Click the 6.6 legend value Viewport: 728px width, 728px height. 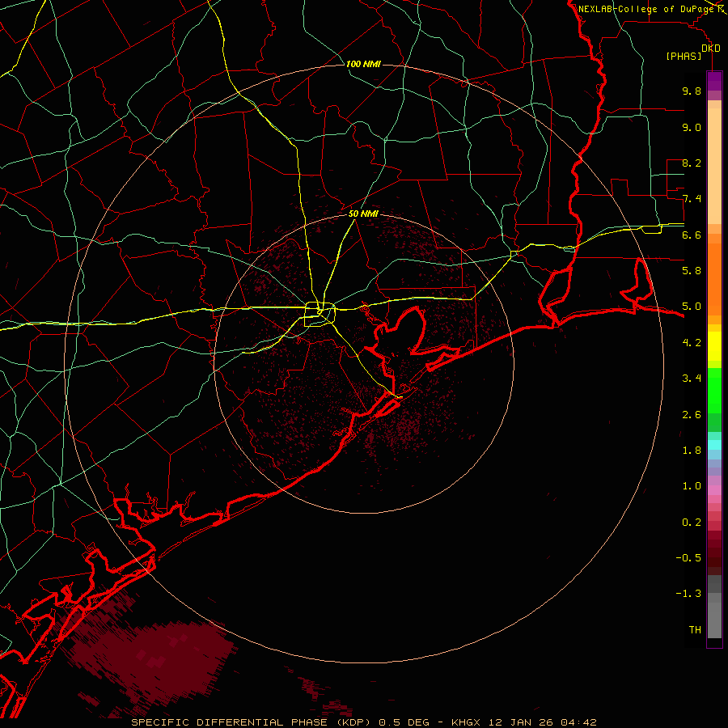tap(692, 235)
